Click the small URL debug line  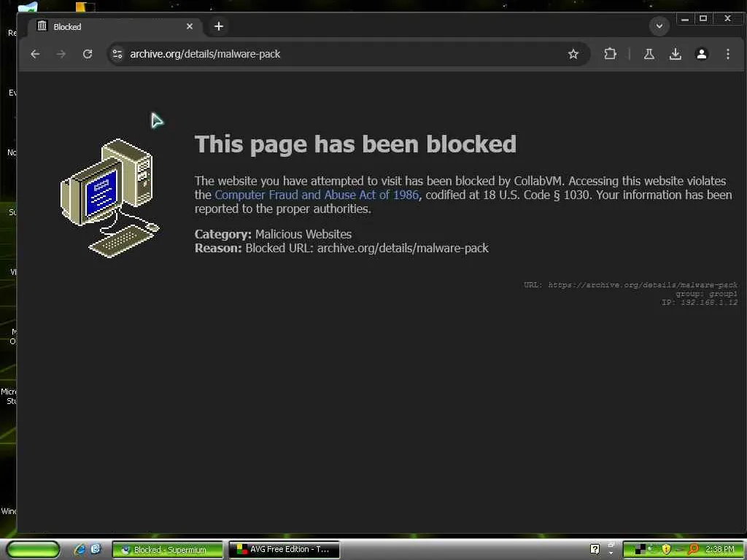[x=631, y=285]
